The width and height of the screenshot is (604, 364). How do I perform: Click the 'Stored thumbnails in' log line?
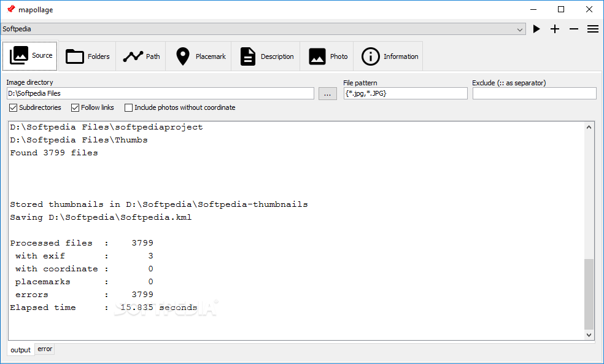pyautogui.click(x=159, y=204)
